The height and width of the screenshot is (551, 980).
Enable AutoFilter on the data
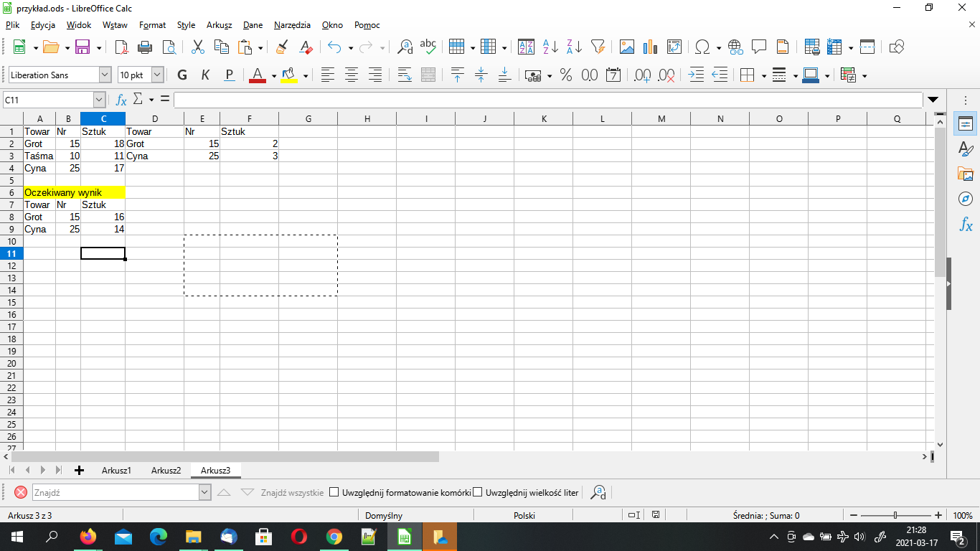pyautogui.click(x=598, y=47)
